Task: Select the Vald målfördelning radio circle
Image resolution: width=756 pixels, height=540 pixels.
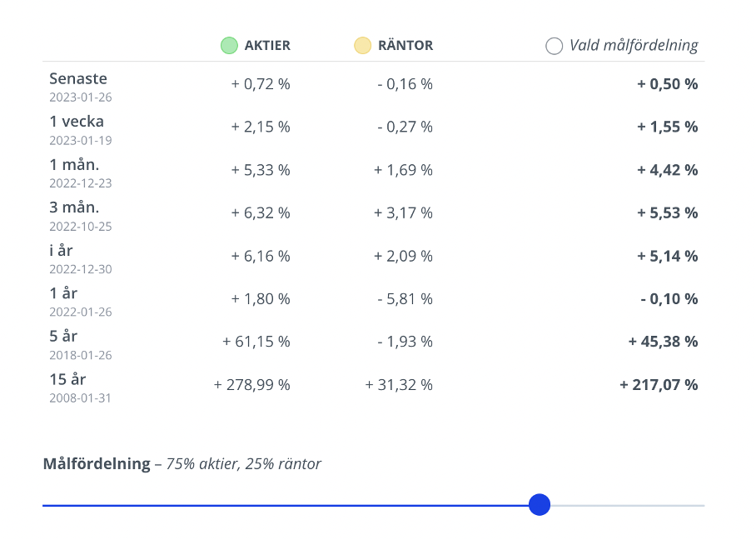Action: [x=554, y=46]
